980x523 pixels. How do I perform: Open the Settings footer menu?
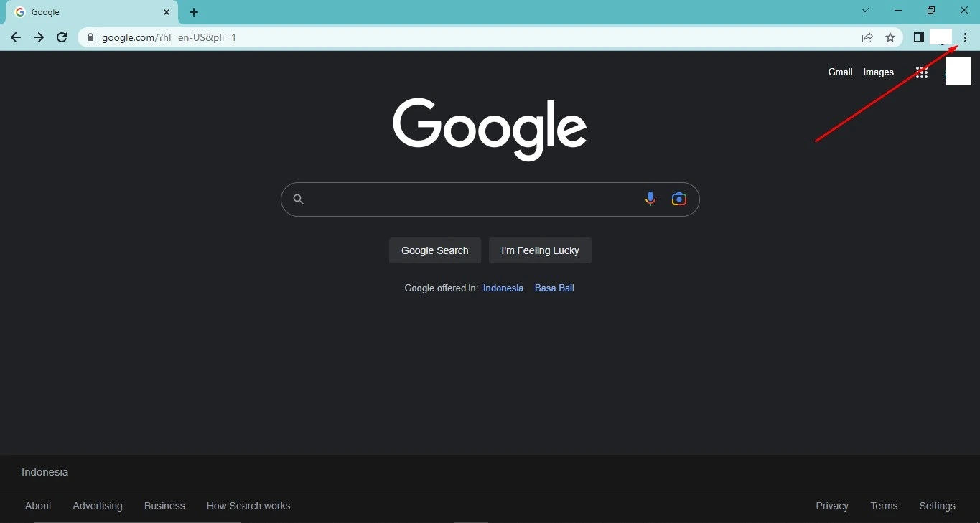coord(937,506)
